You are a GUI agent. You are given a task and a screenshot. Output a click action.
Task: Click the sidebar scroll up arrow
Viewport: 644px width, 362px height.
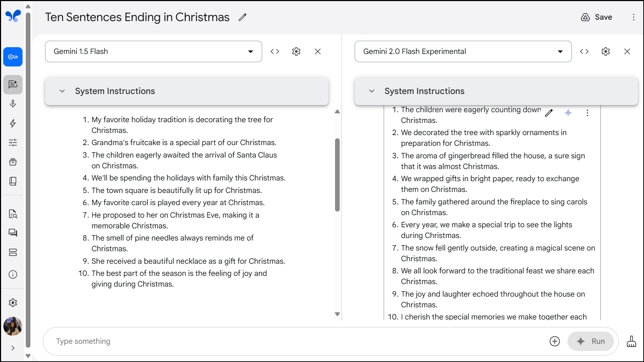(28, 6)
